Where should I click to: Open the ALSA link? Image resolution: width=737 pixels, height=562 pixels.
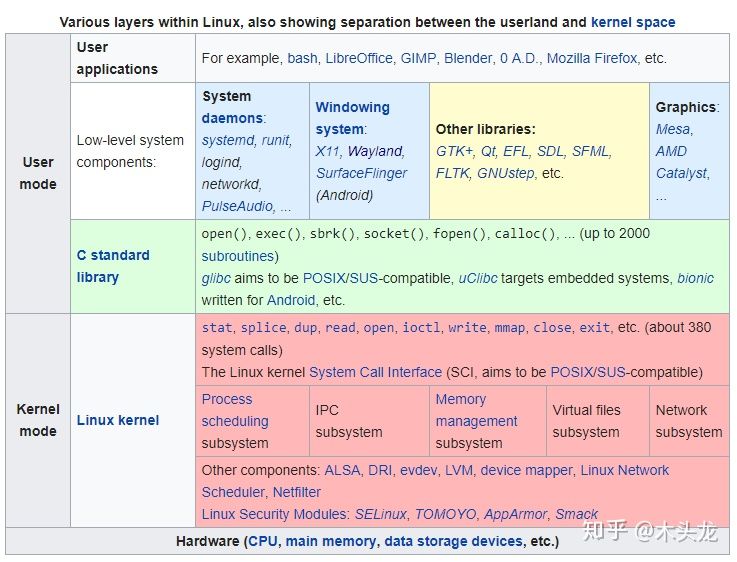coord(342,470)
